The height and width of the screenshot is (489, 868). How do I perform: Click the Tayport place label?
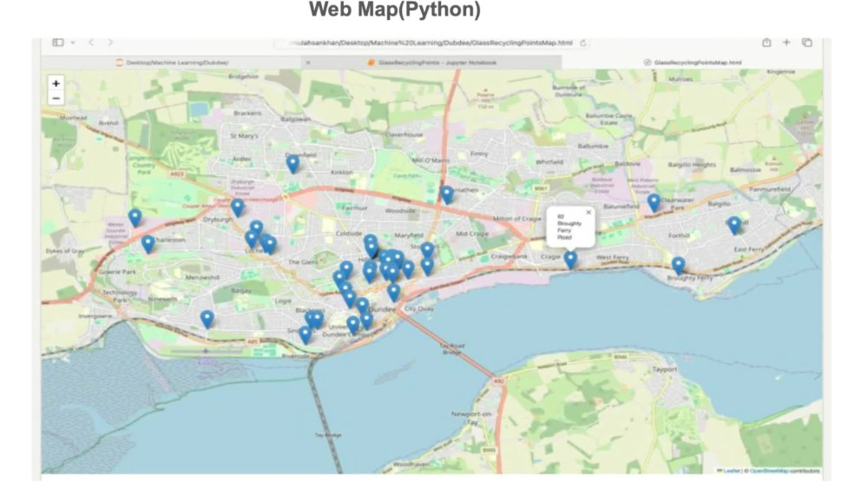point(664,369)
